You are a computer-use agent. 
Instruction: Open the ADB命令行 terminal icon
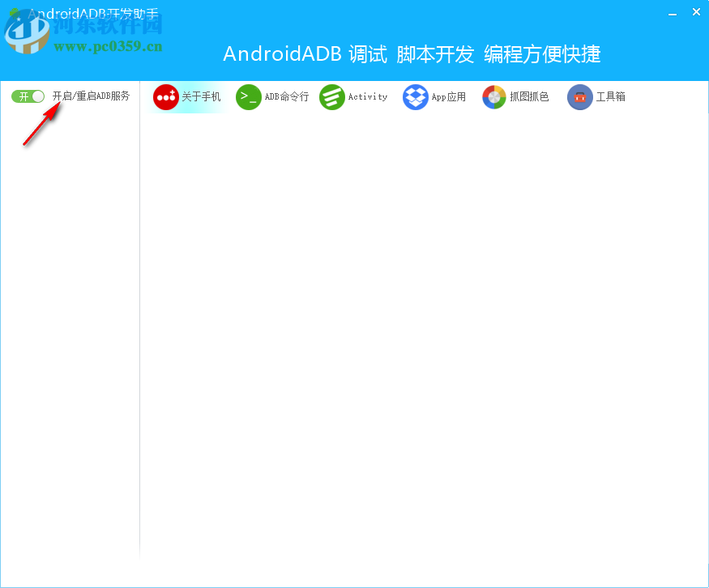[x=248, y=96]
